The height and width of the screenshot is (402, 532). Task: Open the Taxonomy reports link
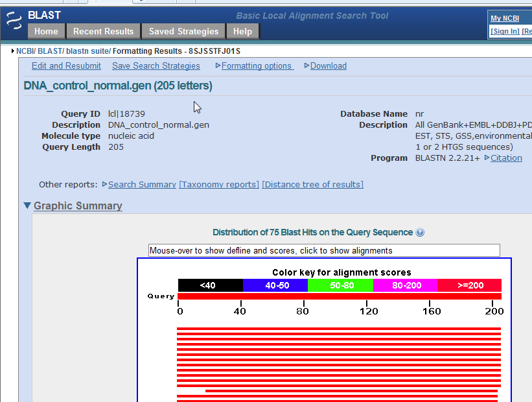tap(219, 184)
